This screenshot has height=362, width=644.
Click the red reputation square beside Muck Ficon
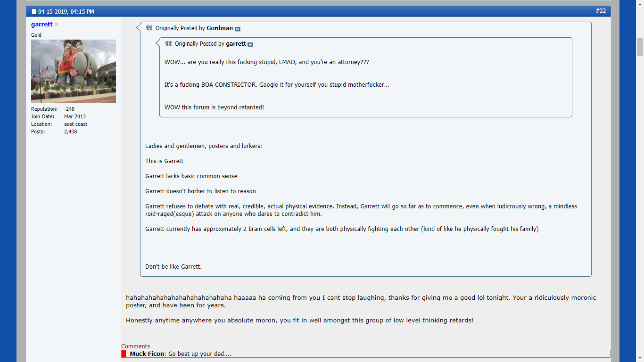coord(124,354)
